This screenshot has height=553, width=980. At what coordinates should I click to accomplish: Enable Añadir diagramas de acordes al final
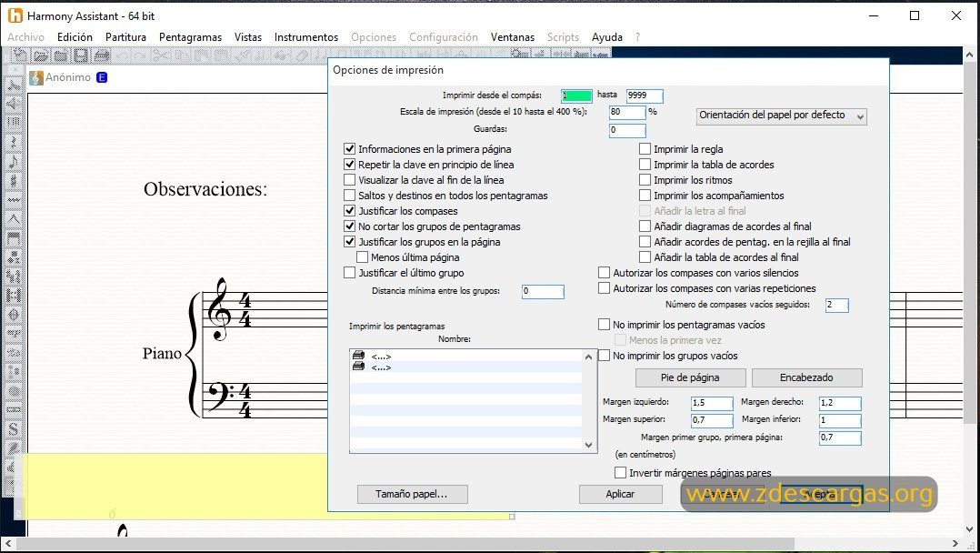click(645, 226)
